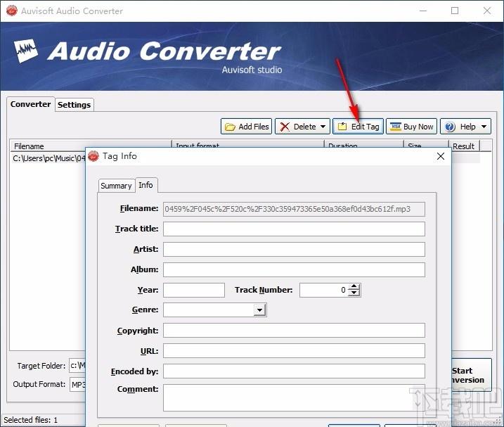The width and height of the screenshot is (504, 427).
Task: Click the Track Number value field
Action: 323,290
